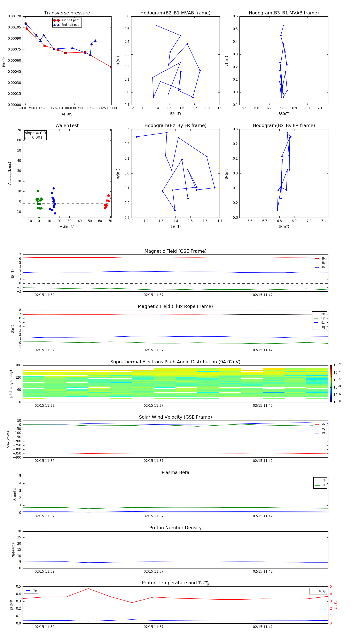Screen dimensions: 351x644
Task: Click the "Hodogram(B2_B1 MVAB frame)" title
Action: (x=175, y=13)
